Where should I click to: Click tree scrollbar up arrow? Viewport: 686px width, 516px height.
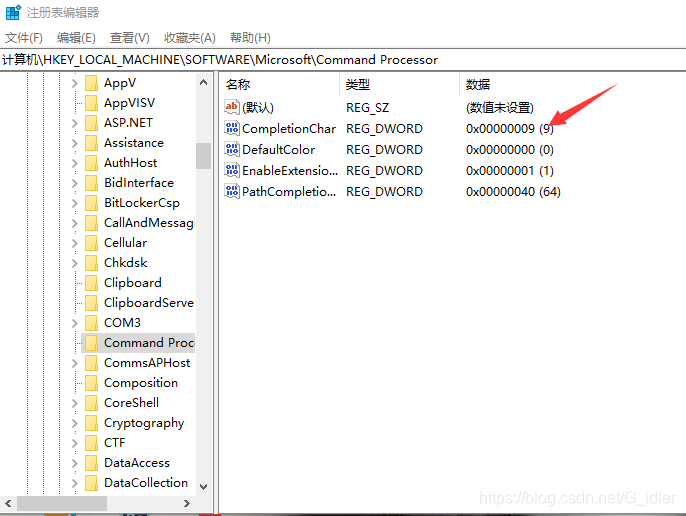click(x=203, y=82)
